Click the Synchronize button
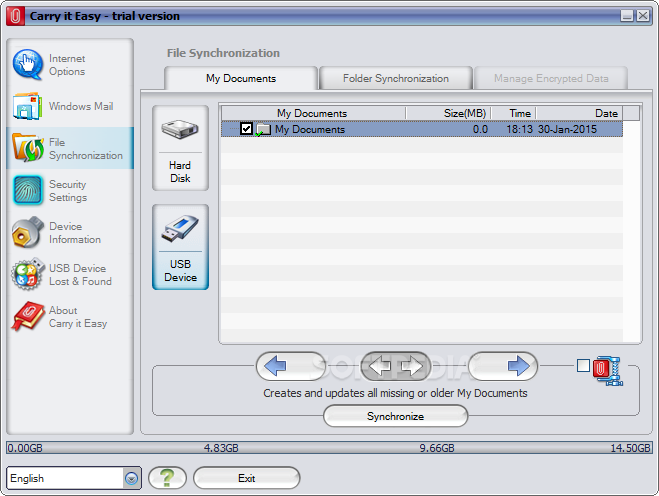 point(395,416)
